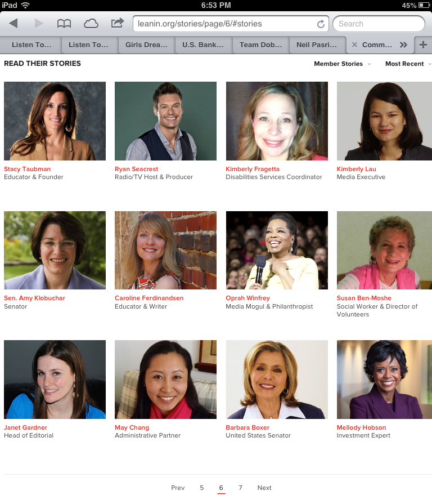The width and height of the screenshot is (432, 504).
Task: Open the Ryan Seacrest name link
Action: pos(136,169)
